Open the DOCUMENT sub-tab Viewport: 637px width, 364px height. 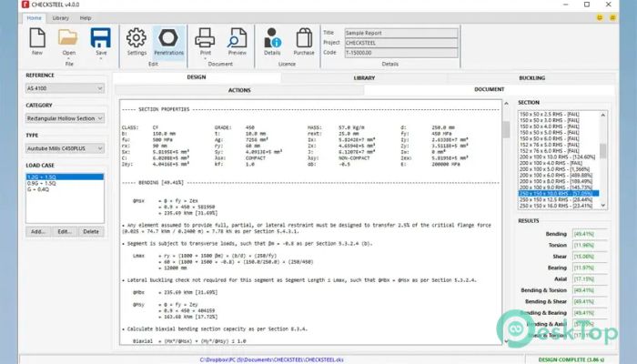(490, 89)
